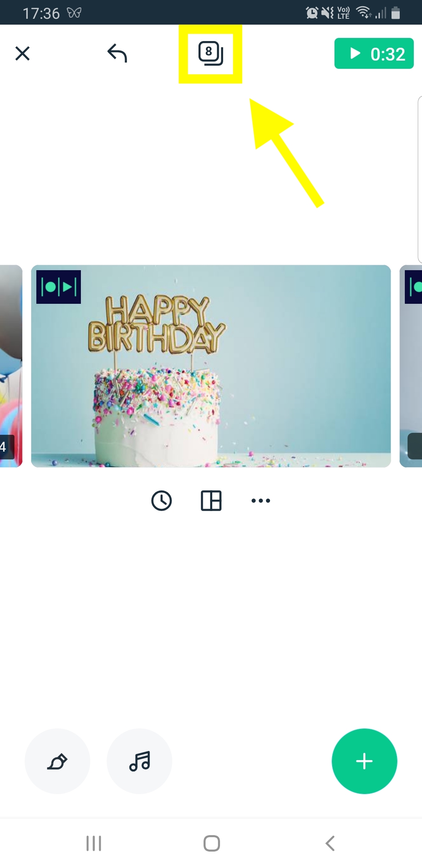Select the next slide on right edge
This screenshot has height=868, width=422.
click(411, 366)
